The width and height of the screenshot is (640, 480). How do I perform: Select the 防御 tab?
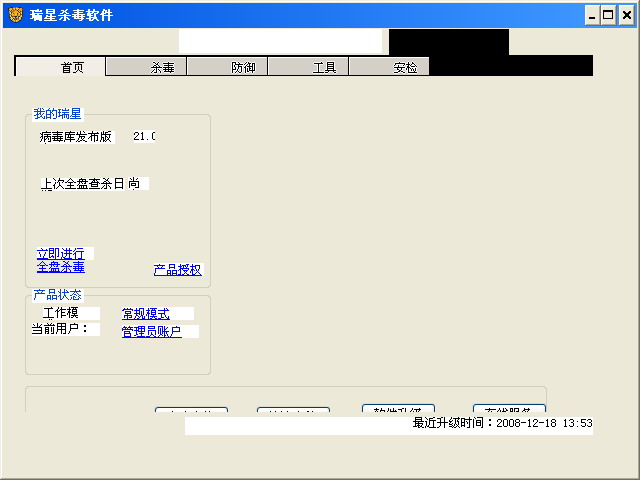pos(227,67)
